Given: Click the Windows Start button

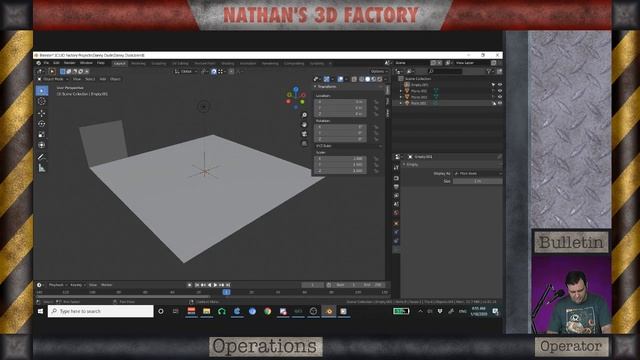Looking at the screenshot, I should click(40, 311).
